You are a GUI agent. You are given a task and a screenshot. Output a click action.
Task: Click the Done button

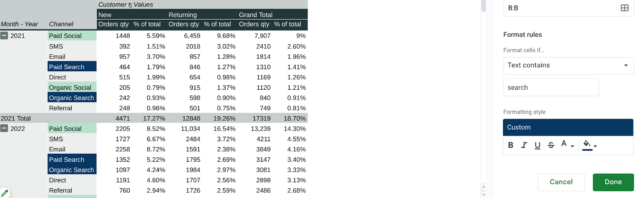pyautogui.click(x=613, y=182)
